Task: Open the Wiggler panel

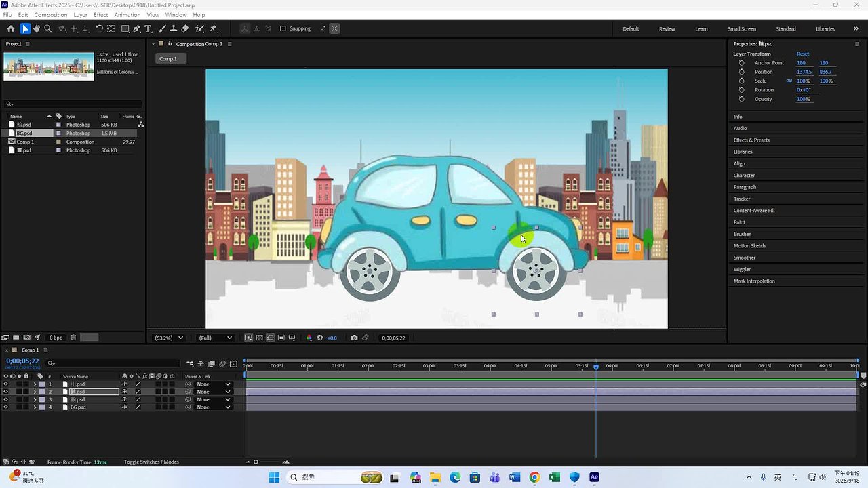Action: (742, 269)
